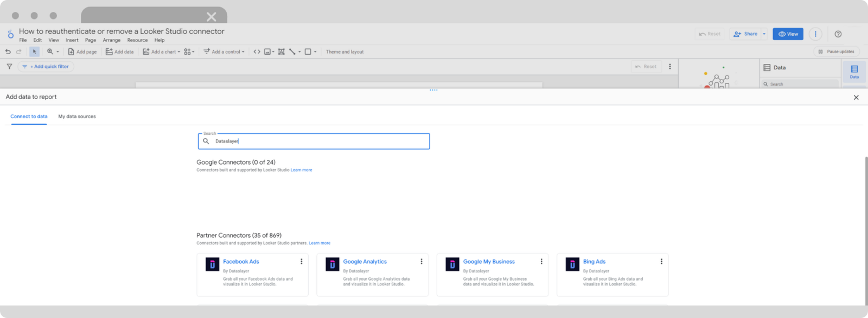Click the blue View button
Screen dimensions: 868x318
coord(788,34)
